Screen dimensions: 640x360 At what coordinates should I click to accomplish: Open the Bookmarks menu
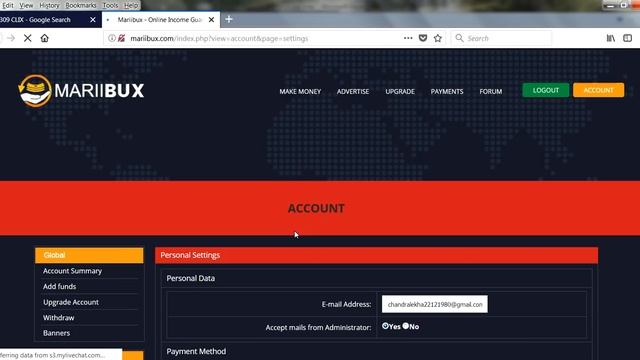click(x=81, y=5)
